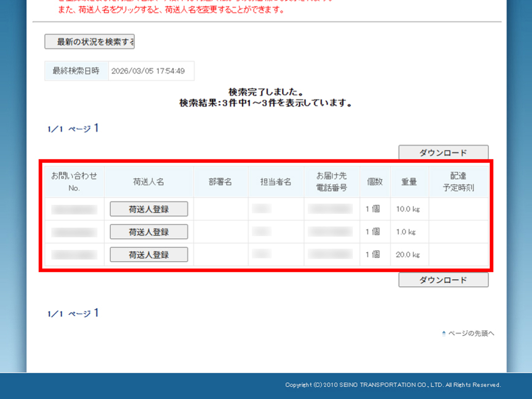532x399 pixels.
Task: Click the blurred phone number in the 1.0 kg row
Action: coord(330,232)
